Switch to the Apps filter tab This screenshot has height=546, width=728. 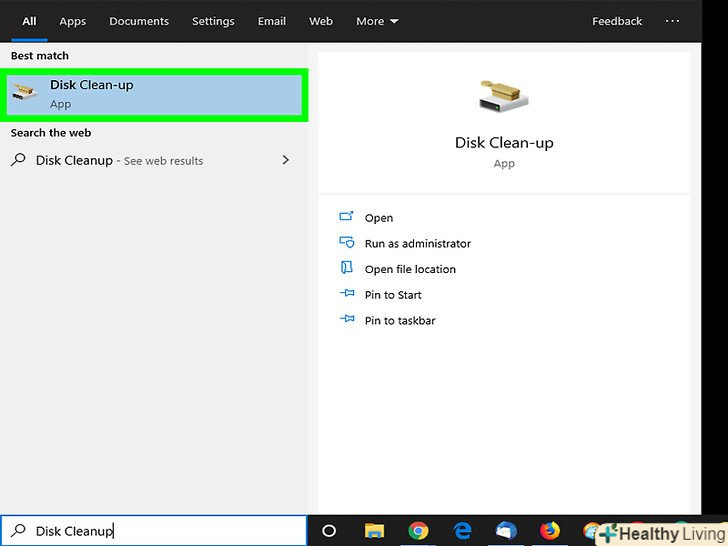click(x=72, y=21)
